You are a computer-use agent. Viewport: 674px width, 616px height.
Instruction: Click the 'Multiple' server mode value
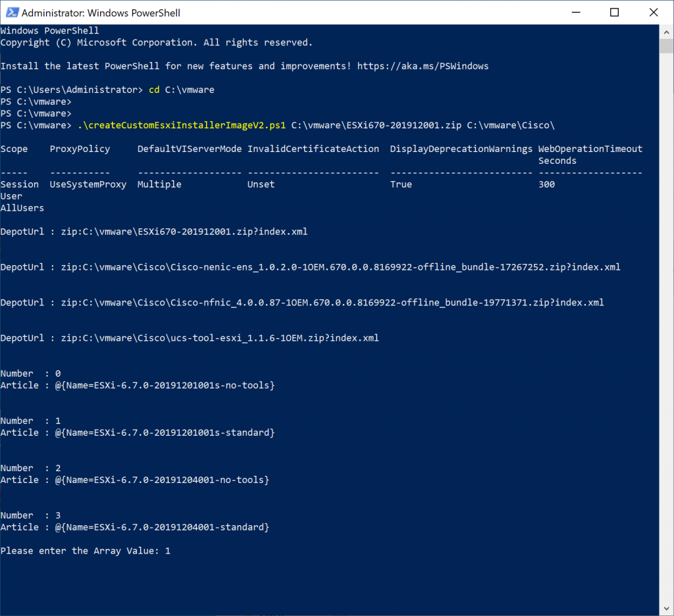159,184
